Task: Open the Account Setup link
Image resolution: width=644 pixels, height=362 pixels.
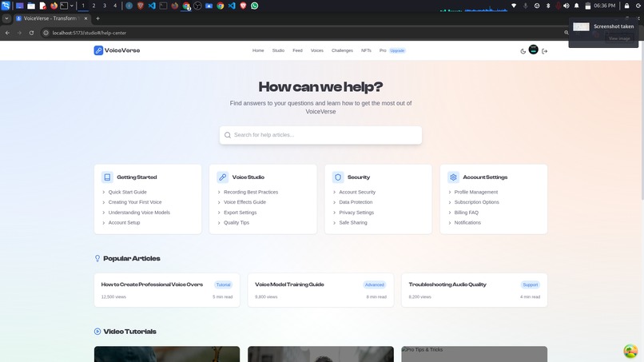Action: [x=124, y=223]
